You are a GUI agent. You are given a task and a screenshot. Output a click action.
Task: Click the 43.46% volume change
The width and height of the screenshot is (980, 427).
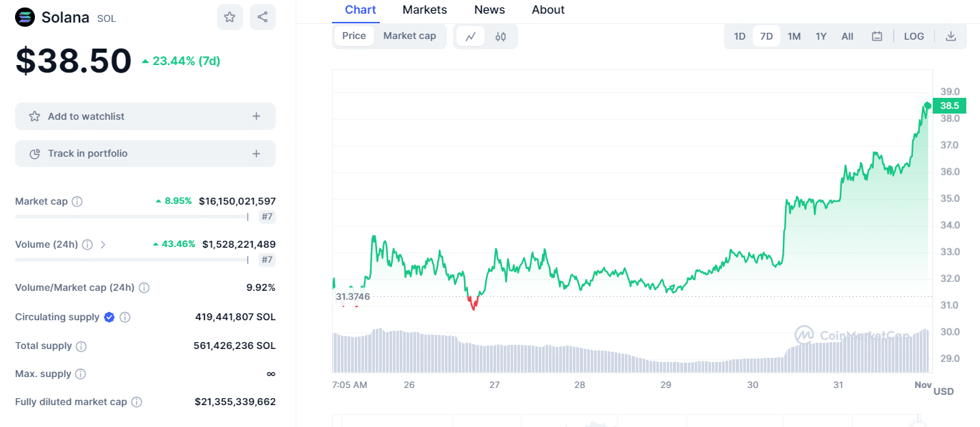point(174,244)
